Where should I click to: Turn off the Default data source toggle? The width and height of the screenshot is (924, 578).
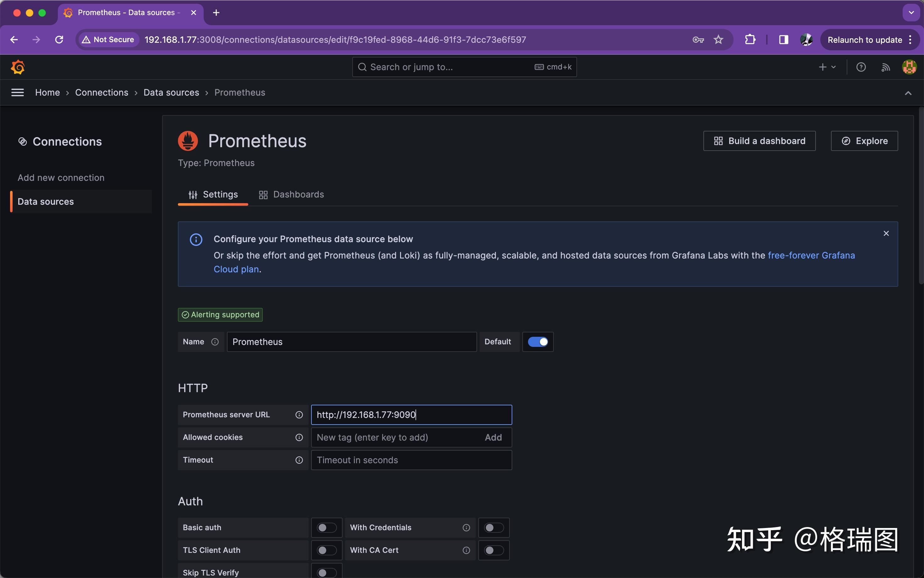click(x=537, y=342)
